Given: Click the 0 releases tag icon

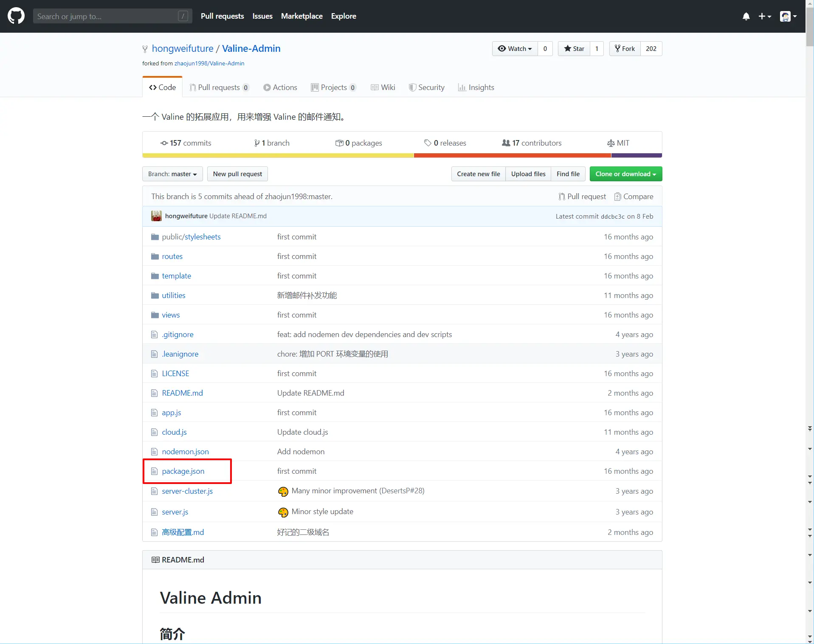Looking at the screenshot, I should [x=428, y=143].
